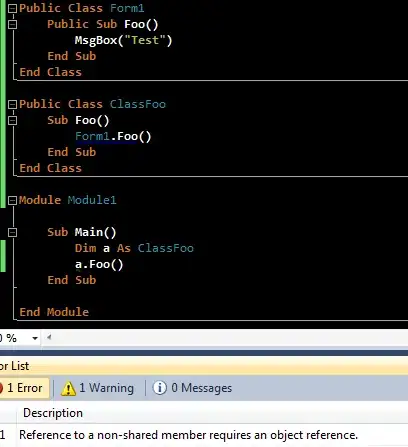Click the Module1 name
The image size is (408, 447).
tap(92, 200)
